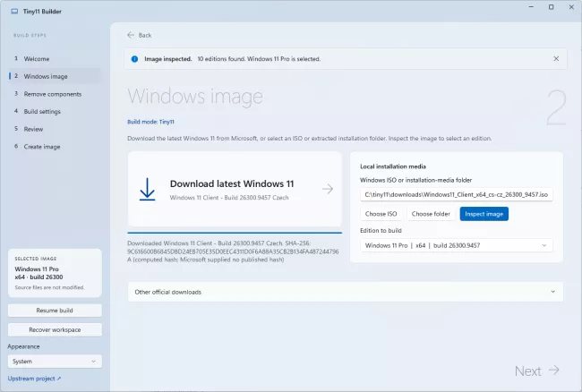The width and height of the screenshot is (582, 392).
Task: Click the download progress bar
Action: click(x=235, y=233)
